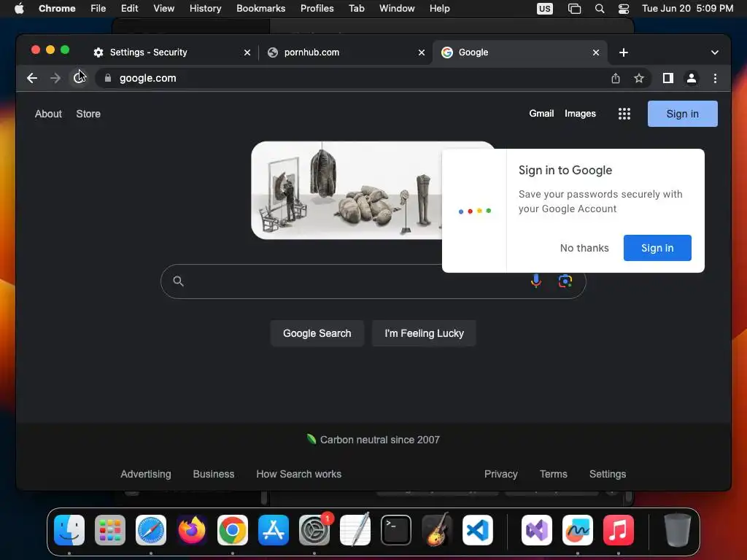Screen dimensions: 747x560
Task: Click the forward navigation arrow
Action: (55, 78)
